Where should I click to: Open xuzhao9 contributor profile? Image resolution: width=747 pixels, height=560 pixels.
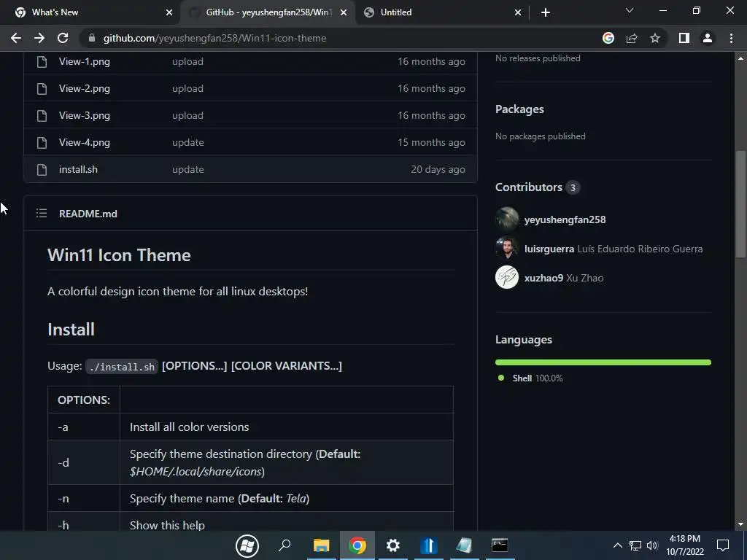(x=543, y=278)
